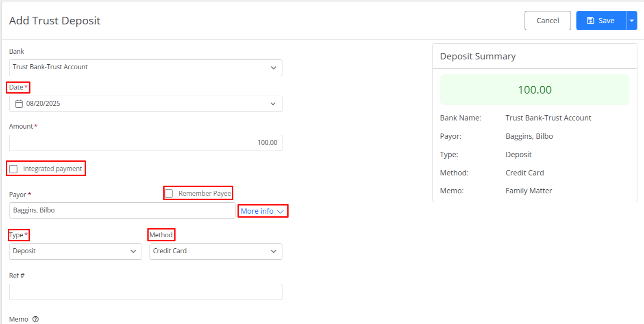Click the Amount input field
The height and width of the screenshot is (324, 644).
(x=146, y=143)
